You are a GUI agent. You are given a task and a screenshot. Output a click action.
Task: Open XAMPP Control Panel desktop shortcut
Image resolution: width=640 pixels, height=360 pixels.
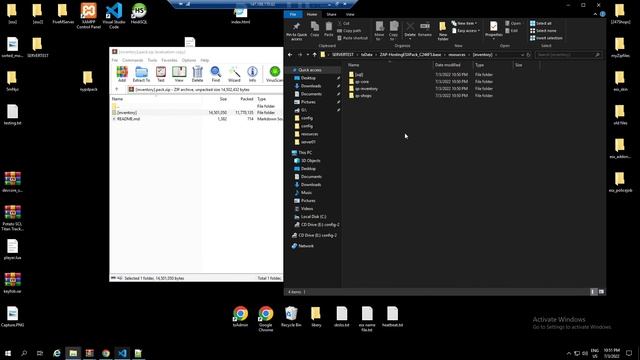tap(89, 16)
